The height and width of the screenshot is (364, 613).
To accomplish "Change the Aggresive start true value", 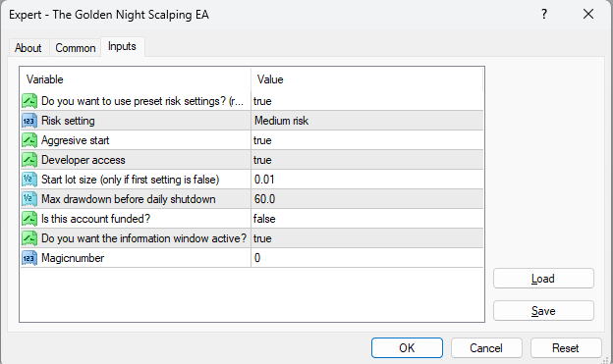I will tap(367, 140).
